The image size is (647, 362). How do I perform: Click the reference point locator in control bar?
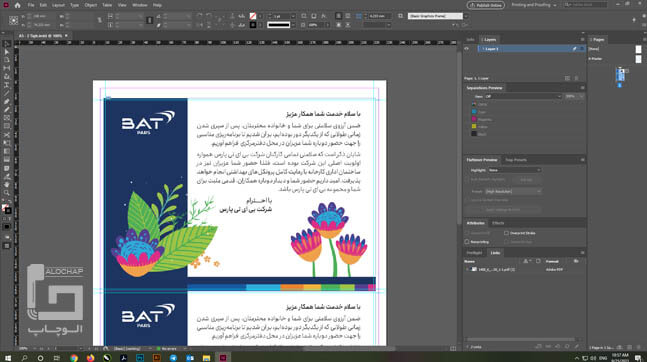coord(14,20)
